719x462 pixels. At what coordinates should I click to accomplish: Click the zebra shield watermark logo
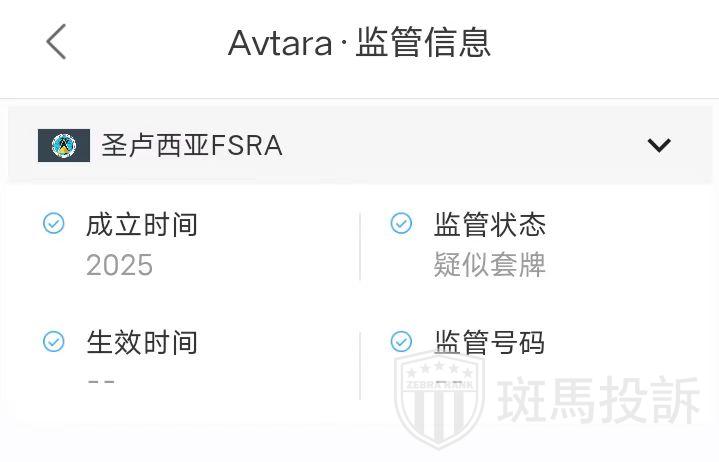click(x=440, y=405)
